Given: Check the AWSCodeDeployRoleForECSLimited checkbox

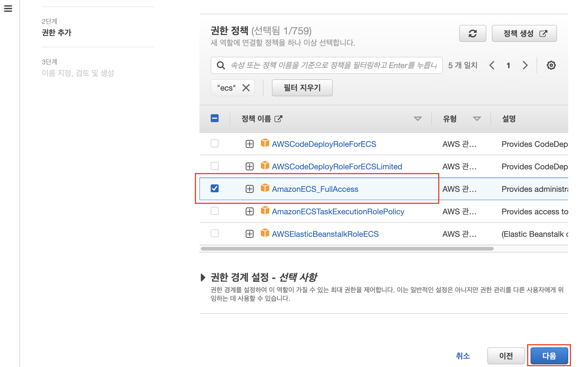Looking at the screenshot, I should (x=215, y=166).
